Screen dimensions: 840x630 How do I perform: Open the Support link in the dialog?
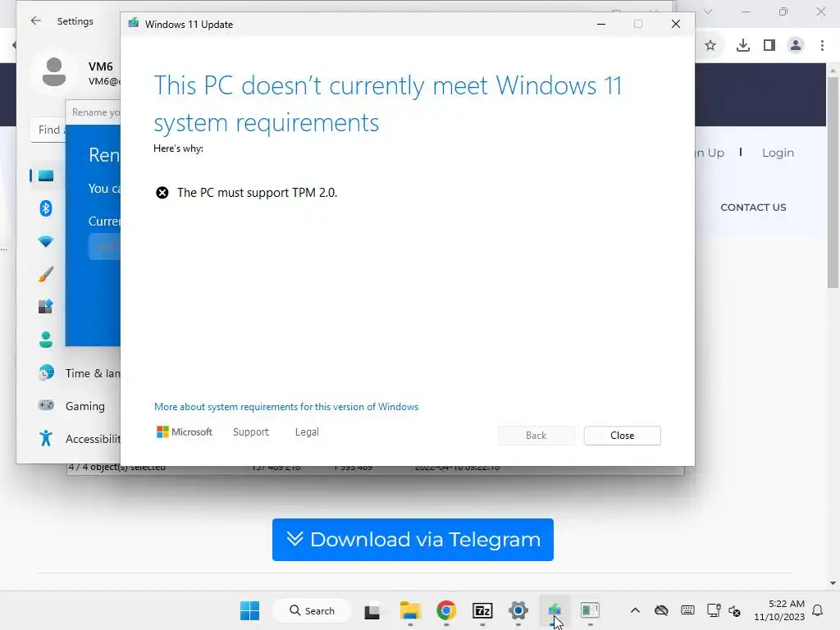point(251,431)
